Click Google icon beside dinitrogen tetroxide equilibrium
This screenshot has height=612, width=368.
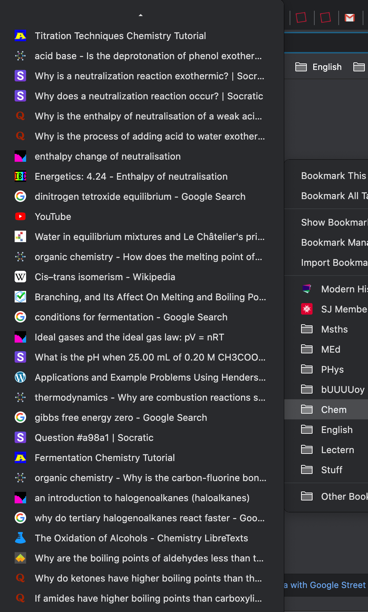20,196
